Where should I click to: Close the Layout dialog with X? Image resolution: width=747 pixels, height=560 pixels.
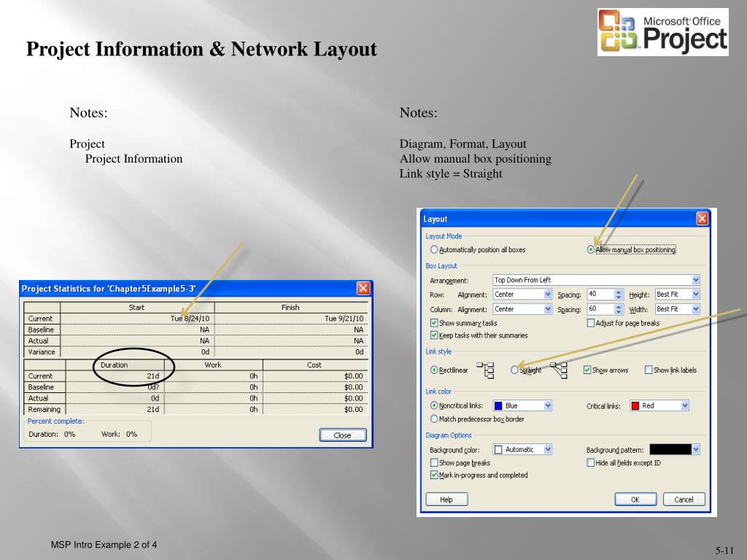point(702,219)
